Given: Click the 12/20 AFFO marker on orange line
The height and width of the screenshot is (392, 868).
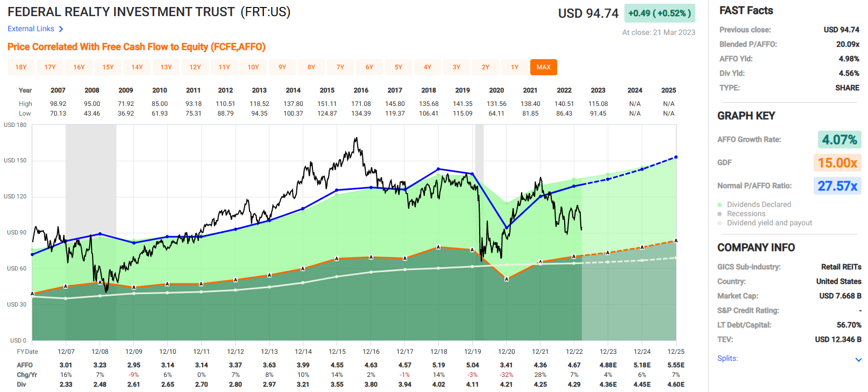Looking at the screenshot, I should pos(507,279).
